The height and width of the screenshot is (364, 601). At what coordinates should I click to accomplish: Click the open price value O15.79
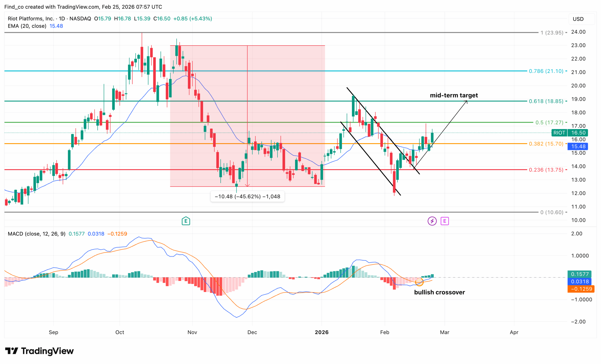[x=103, y=19]
